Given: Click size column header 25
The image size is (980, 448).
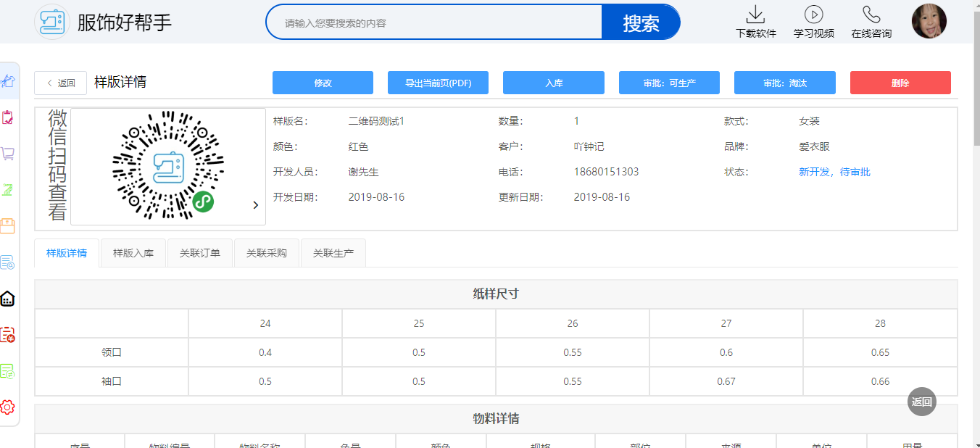Looking at the screenshot, I should (x=419, y=323).
